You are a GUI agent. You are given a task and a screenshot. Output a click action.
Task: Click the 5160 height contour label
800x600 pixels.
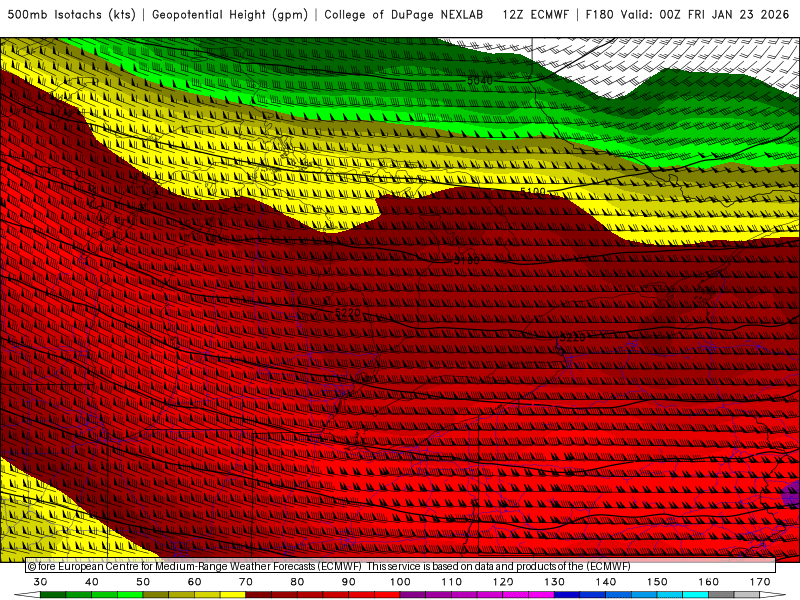tap(467, 260)
